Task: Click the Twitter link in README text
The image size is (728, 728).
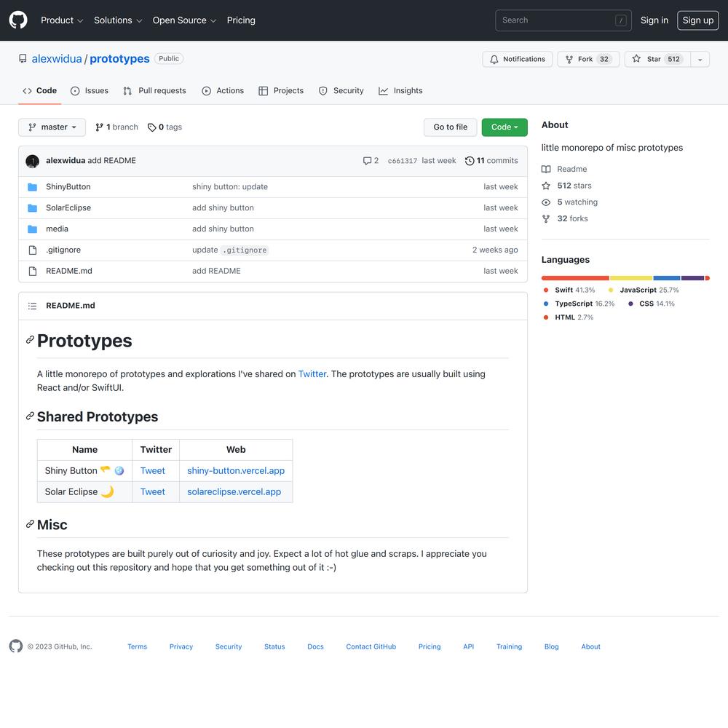Action: 312,374
